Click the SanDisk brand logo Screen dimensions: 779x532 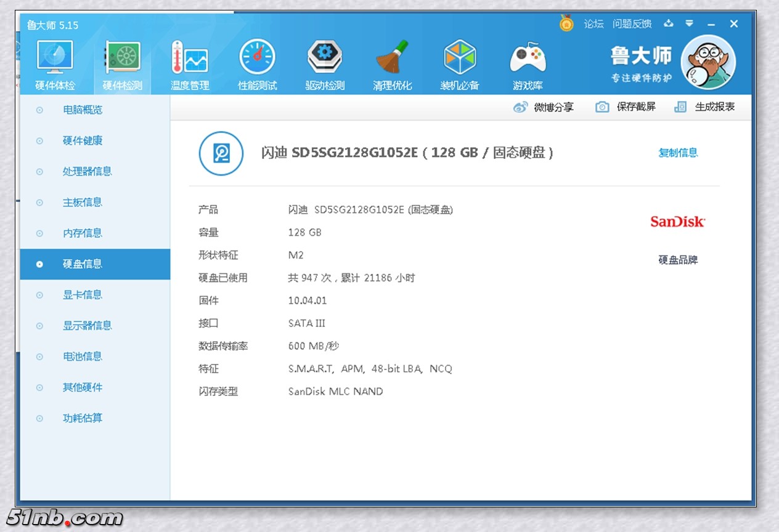[x=677, y=222]
